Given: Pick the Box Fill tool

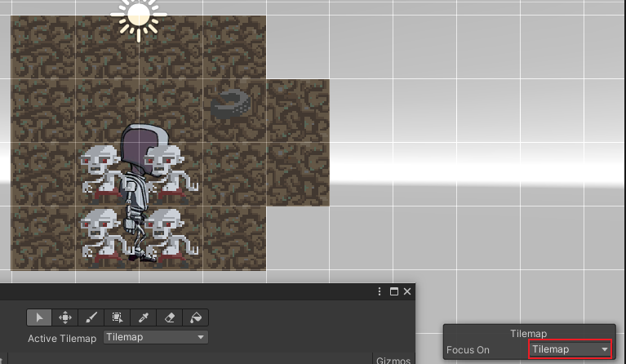Looking at the screenshot, I should click(118, 317).
